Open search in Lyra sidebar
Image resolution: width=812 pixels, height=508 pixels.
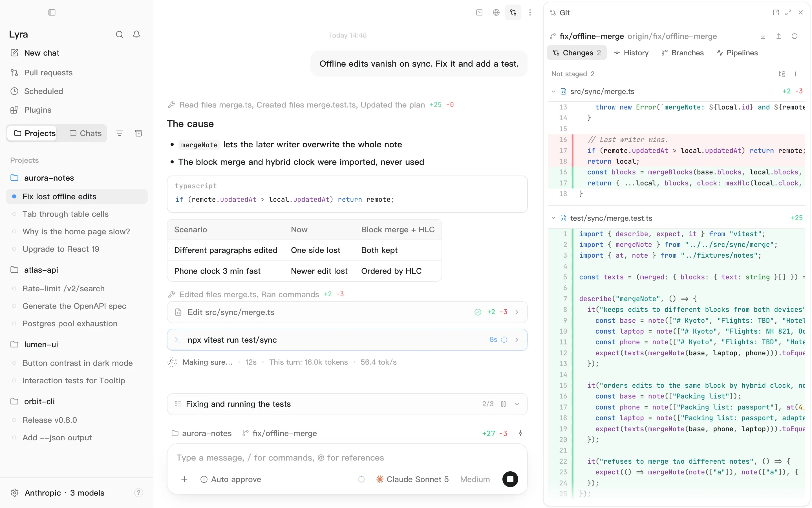click(120, 34)
